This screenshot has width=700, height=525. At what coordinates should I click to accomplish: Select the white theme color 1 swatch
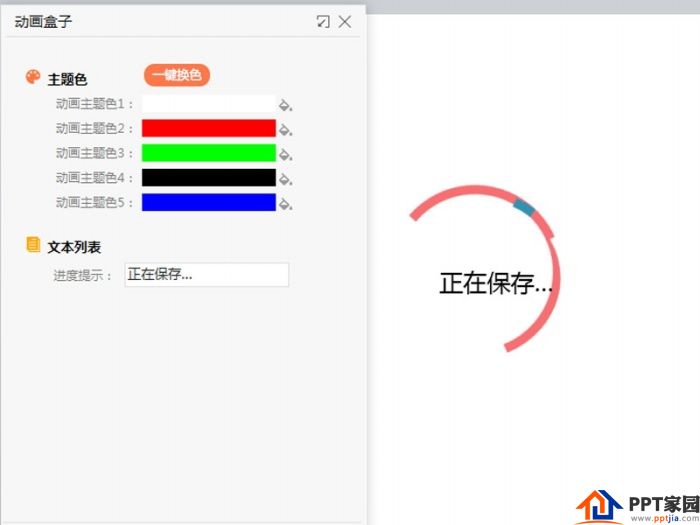tap(208, 104)
